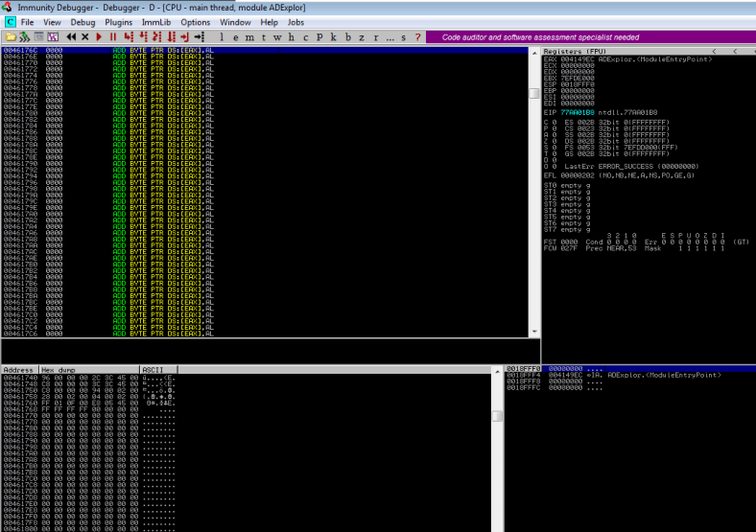Open Log window with 'l' button

point(223,36)
